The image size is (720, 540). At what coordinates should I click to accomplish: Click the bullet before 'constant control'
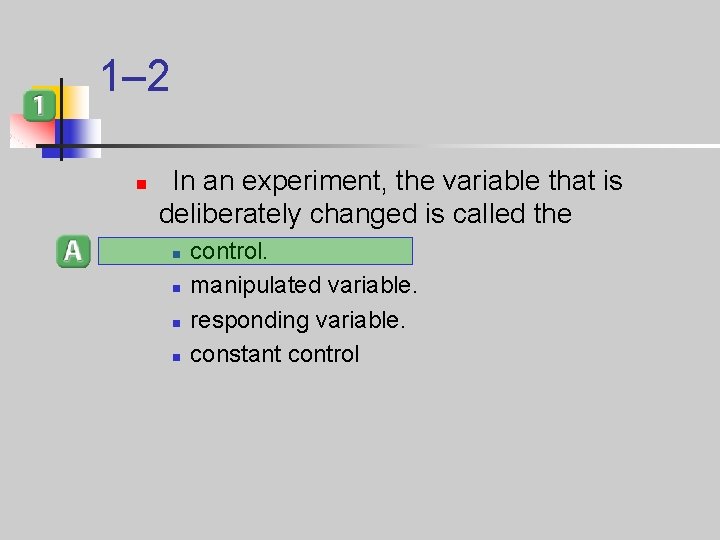176,357
